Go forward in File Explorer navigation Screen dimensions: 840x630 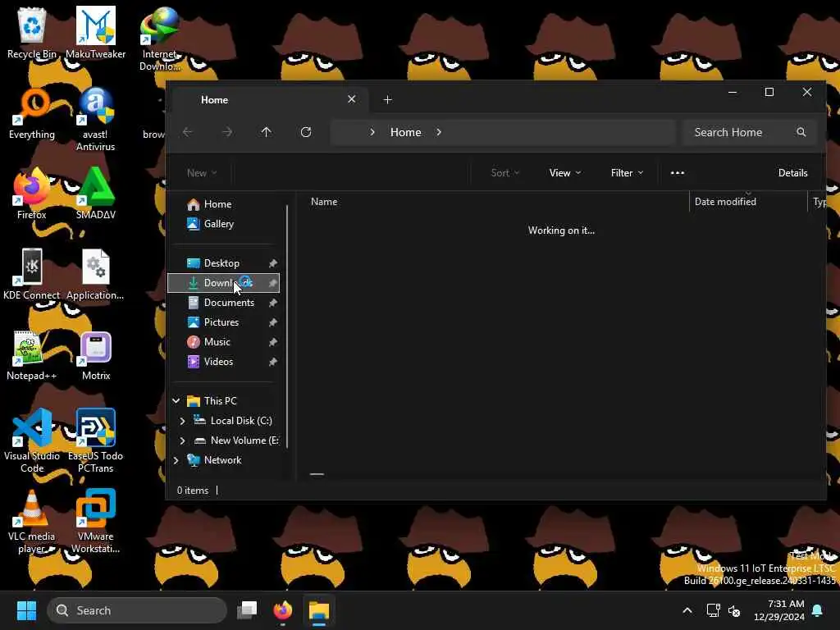tap(227, 132)
